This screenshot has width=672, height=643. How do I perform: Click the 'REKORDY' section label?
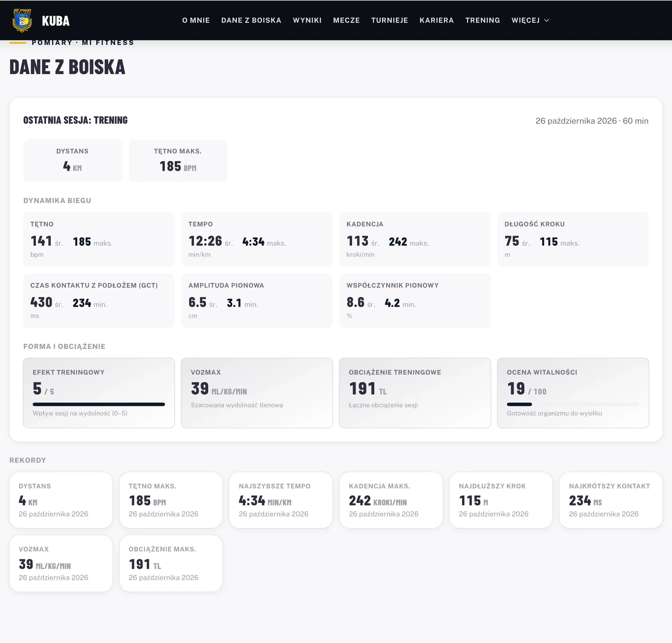tap(28, 460)
